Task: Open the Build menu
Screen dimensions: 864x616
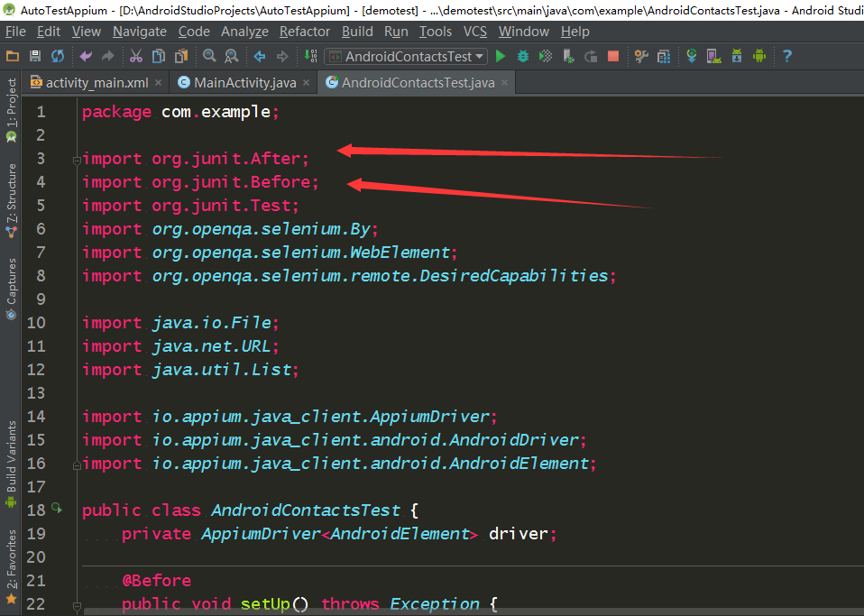Action: pos(357,32)
